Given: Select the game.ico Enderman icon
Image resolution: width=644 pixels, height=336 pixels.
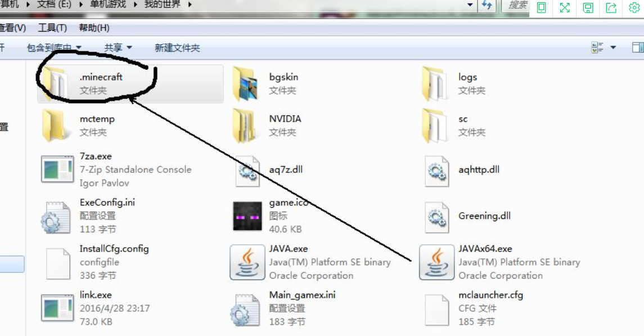Looking at the screenshot, I should (x=247, y=216).
